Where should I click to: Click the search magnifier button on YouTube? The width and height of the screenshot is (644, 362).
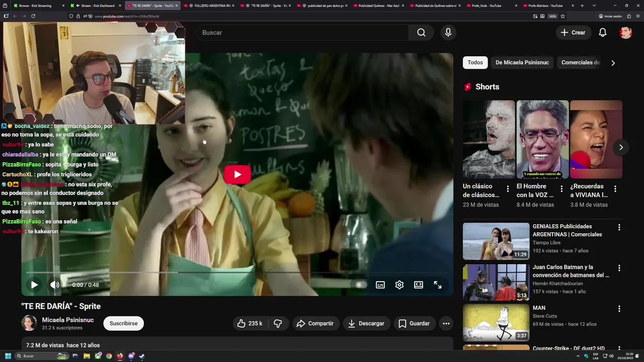point(421,33)
